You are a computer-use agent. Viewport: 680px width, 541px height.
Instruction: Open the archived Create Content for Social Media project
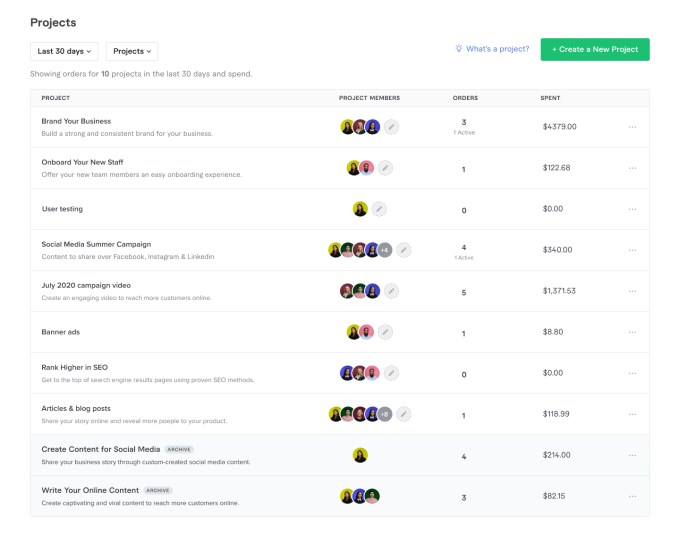point(101,449)
